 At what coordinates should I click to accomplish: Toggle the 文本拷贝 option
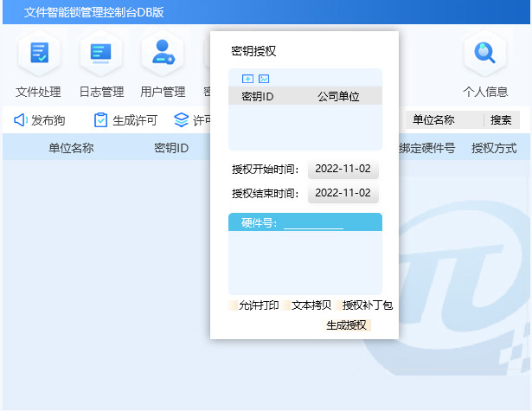coord(311,305)
